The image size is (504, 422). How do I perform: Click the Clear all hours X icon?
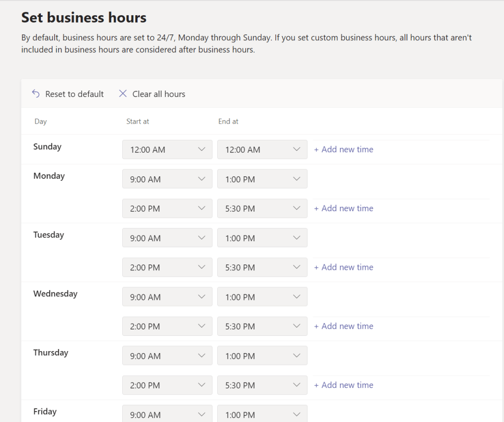[x=123, y=94]
